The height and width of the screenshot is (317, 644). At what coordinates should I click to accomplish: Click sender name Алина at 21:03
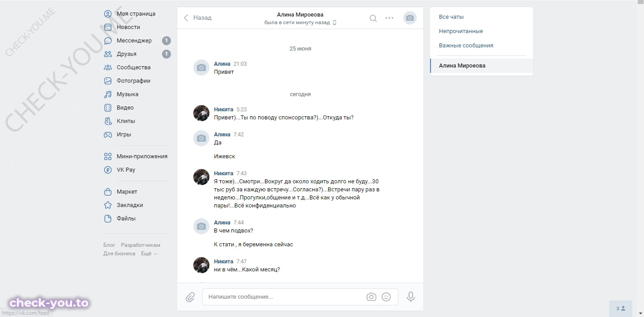222,64
